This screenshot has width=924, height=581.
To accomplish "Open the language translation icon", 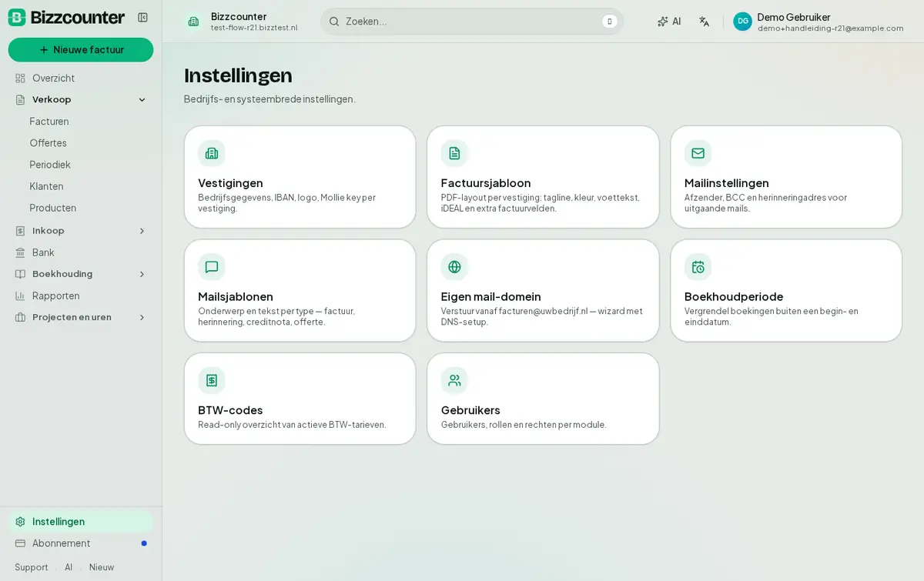I will pos(704,22).
